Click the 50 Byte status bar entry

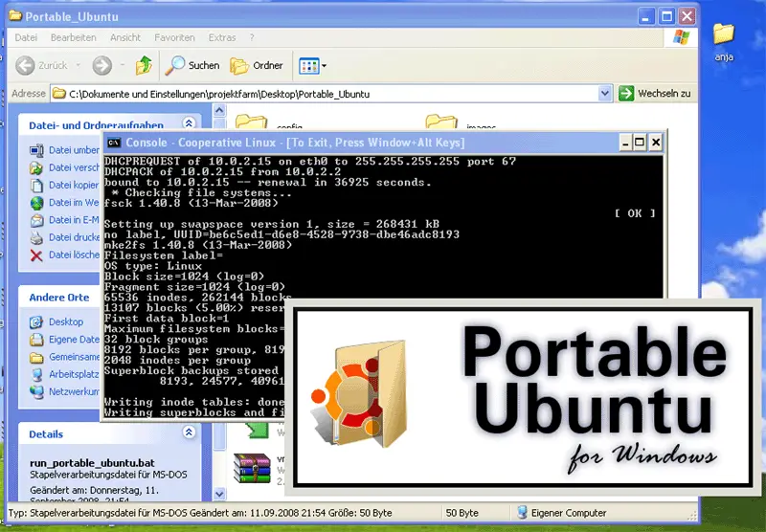click(x=462, y=513)
